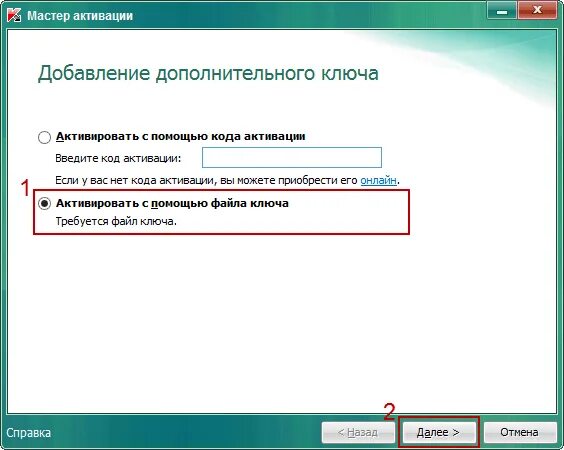This screenshot has height=450, width=564.
Task: Minimize the activation wizard window
Action: [x=502, y=11]
